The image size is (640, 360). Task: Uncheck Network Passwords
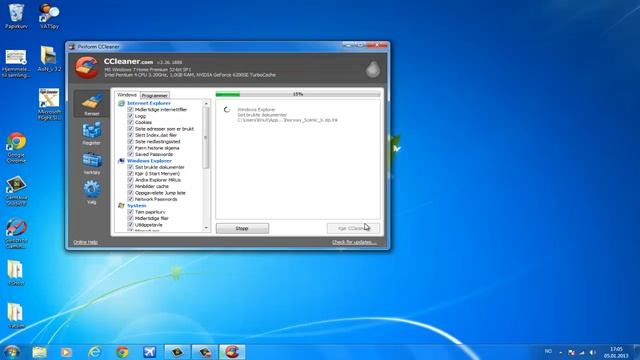tap(131, 199)
